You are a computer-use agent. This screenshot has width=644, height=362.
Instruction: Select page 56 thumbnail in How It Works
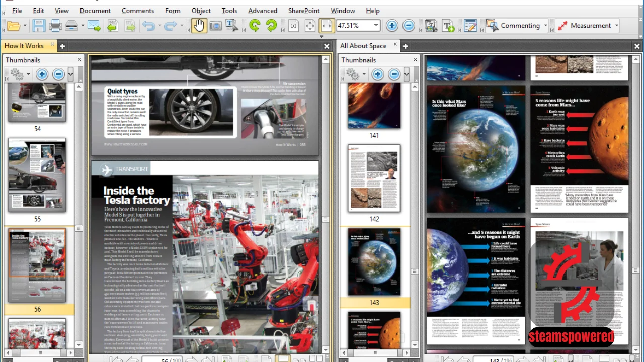tap(37, 265)
